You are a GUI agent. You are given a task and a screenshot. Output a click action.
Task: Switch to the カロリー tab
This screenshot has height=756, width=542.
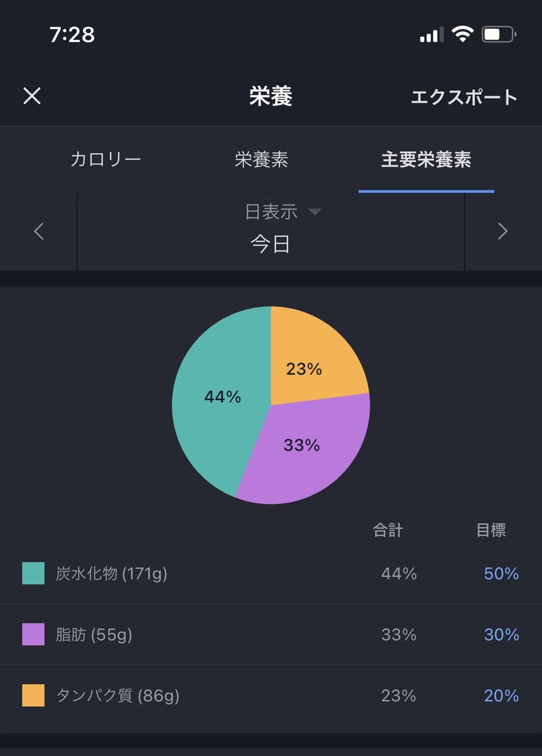(105, 159)
